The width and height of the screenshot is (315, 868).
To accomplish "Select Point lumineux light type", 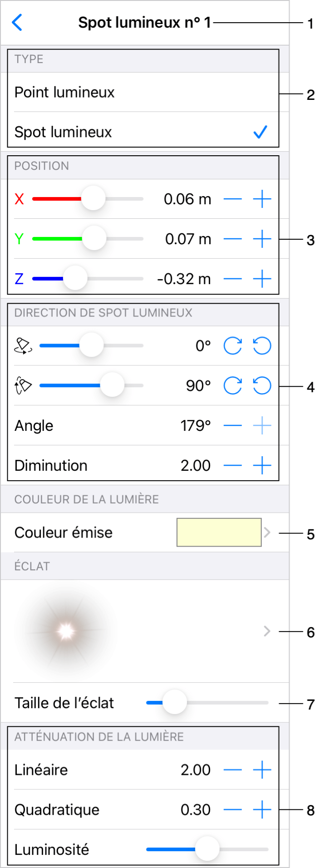I will click(64, 93).
